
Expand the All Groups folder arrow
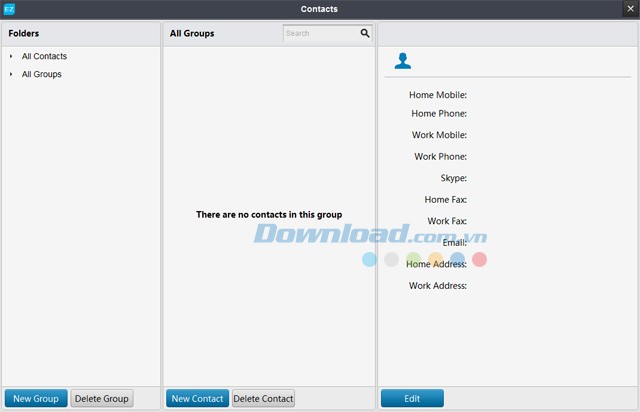tap(11, 75)
